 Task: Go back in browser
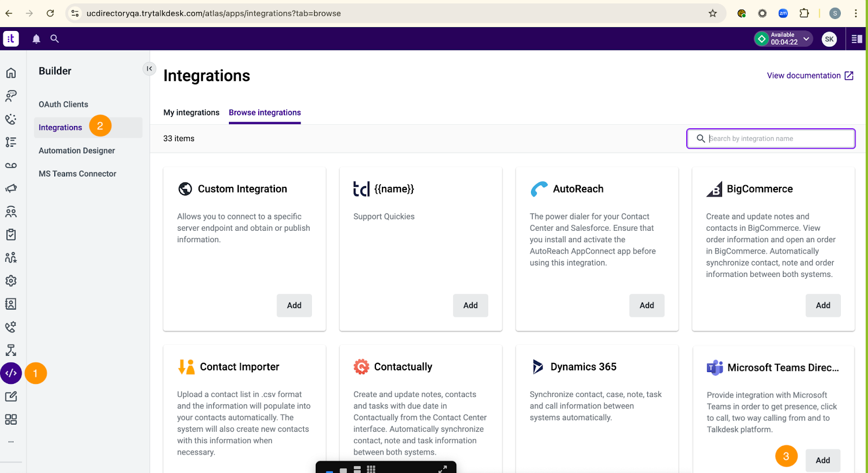point(9,13)
